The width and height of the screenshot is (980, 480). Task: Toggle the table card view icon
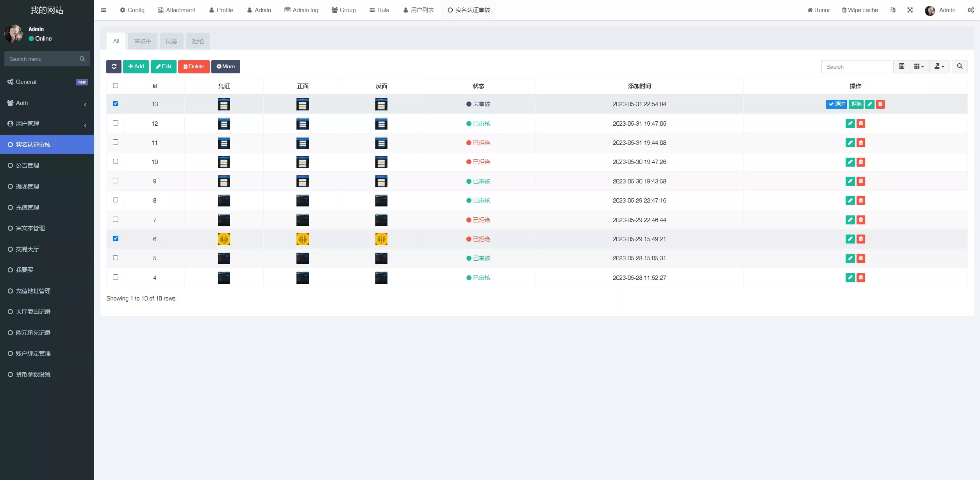point(901,67)
